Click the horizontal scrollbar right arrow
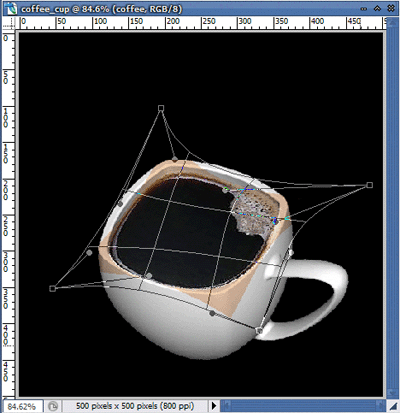400x413 pixels. point(380,406)
